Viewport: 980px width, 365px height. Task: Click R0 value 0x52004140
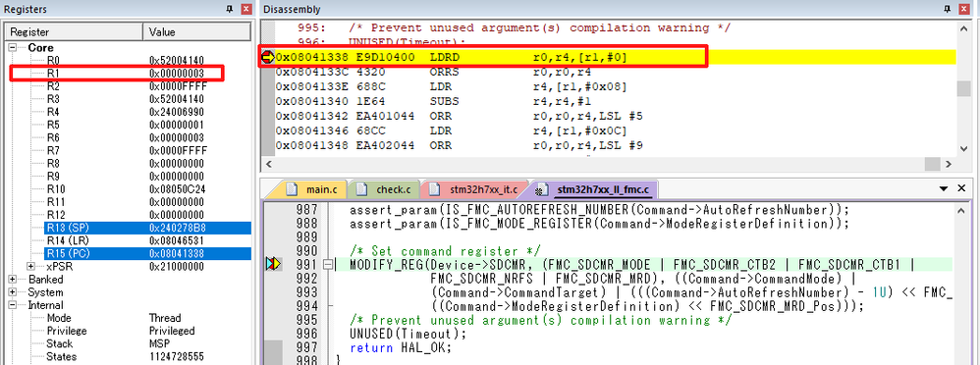point(176,60)
